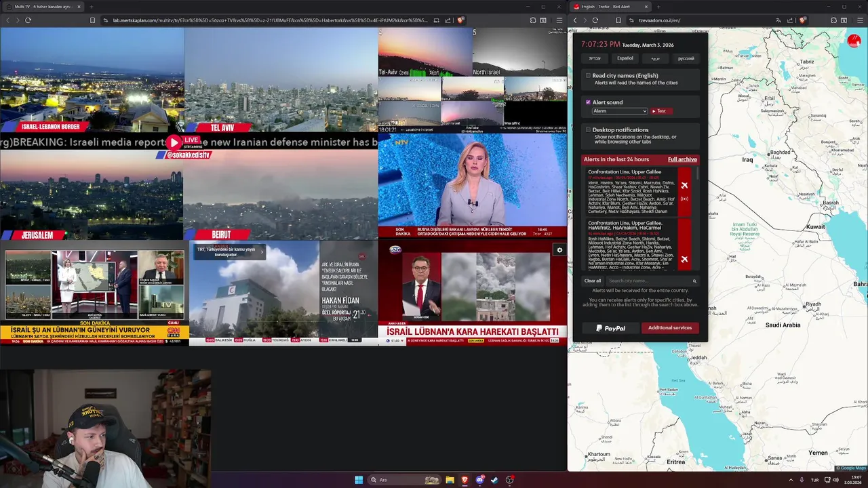Open Steam from the taskbar
The width and height of the screenshot is (868, 488).
click(x=494, y=480)
